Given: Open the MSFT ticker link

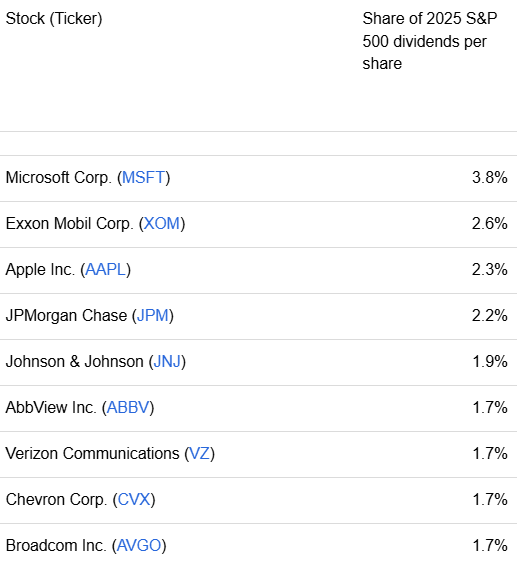Looking at the screenshot, I should (x=144, y=178).
